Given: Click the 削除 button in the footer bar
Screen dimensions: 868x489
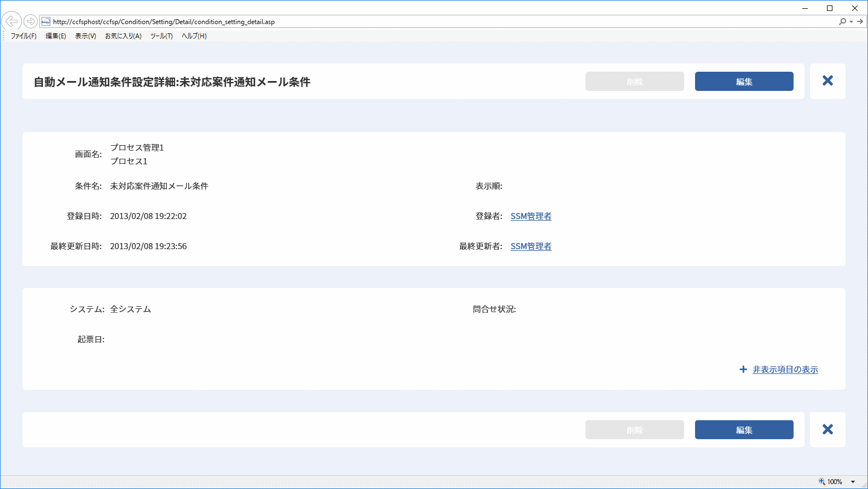Looking at the screenshot, I should click(635, 429).
